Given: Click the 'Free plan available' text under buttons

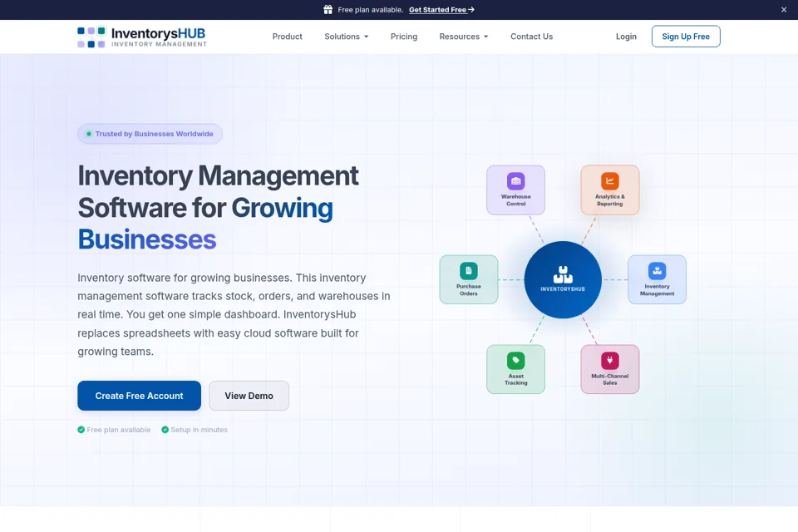Looking at the screenshot, I should 119,430.
